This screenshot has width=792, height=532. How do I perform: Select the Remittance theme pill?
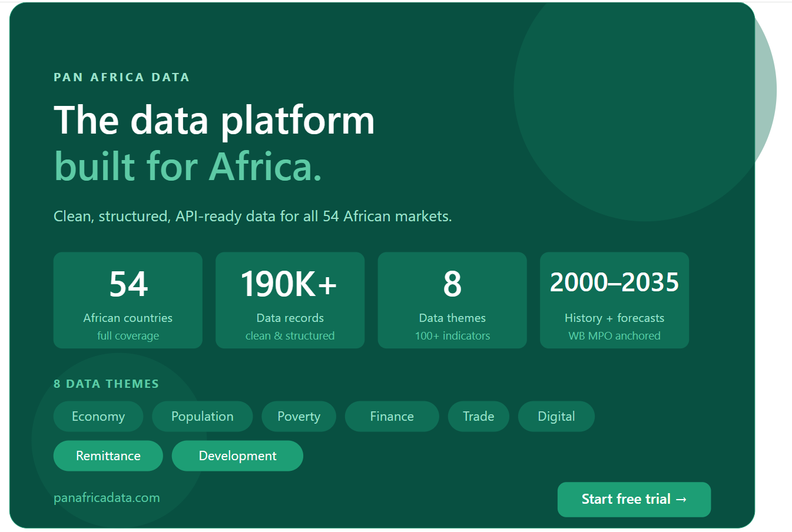108,456
